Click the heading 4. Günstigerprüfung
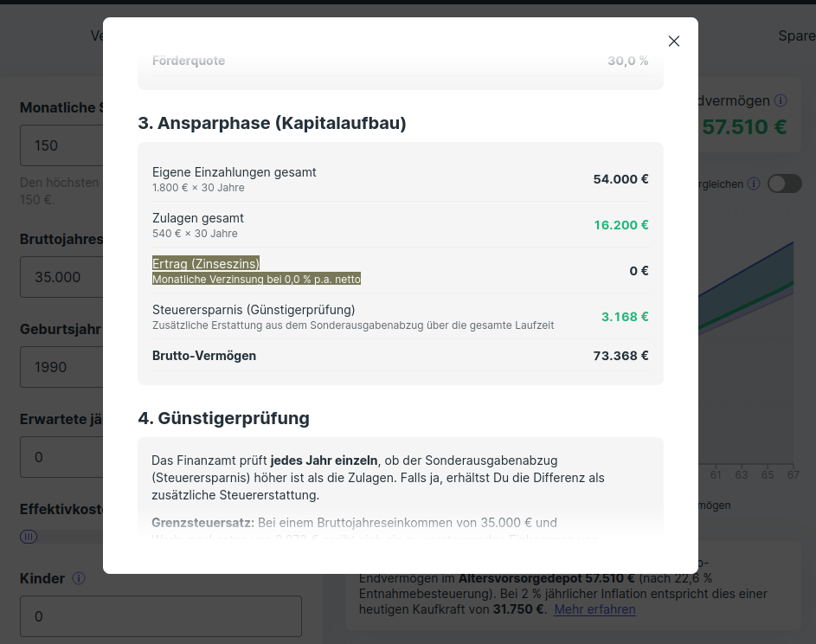 [224, 419]
